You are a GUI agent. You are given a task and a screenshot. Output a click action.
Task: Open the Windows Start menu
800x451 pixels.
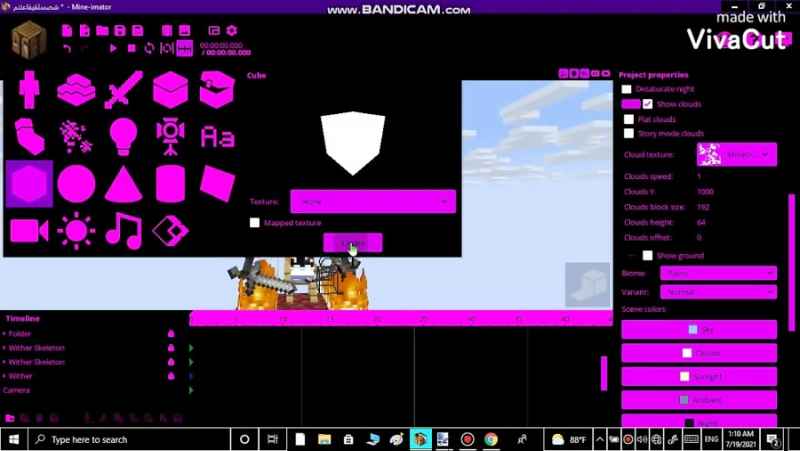coord(14,439)
